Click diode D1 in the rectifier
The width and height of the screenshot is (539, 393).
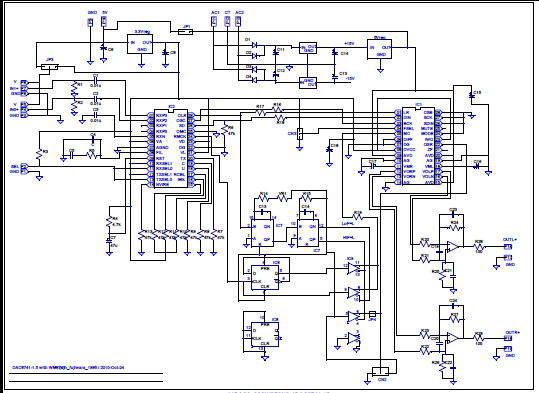[255, 45]
